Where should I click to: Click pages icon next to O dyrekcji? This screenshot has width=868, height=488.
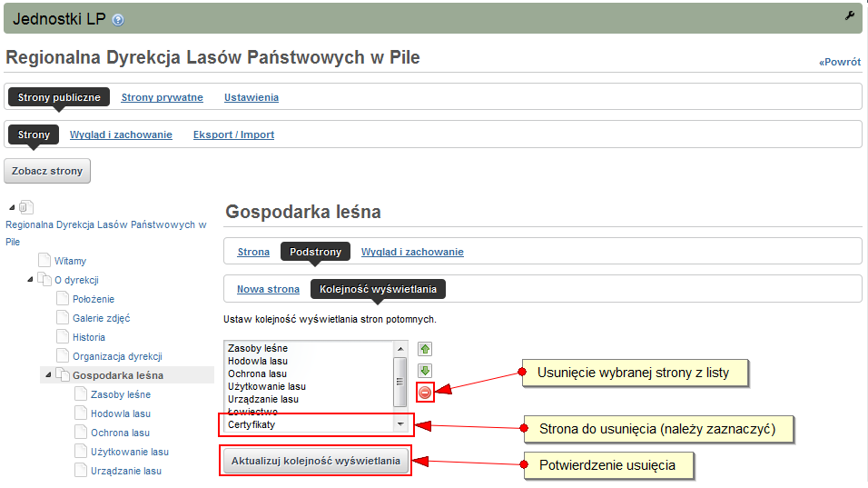44,279
